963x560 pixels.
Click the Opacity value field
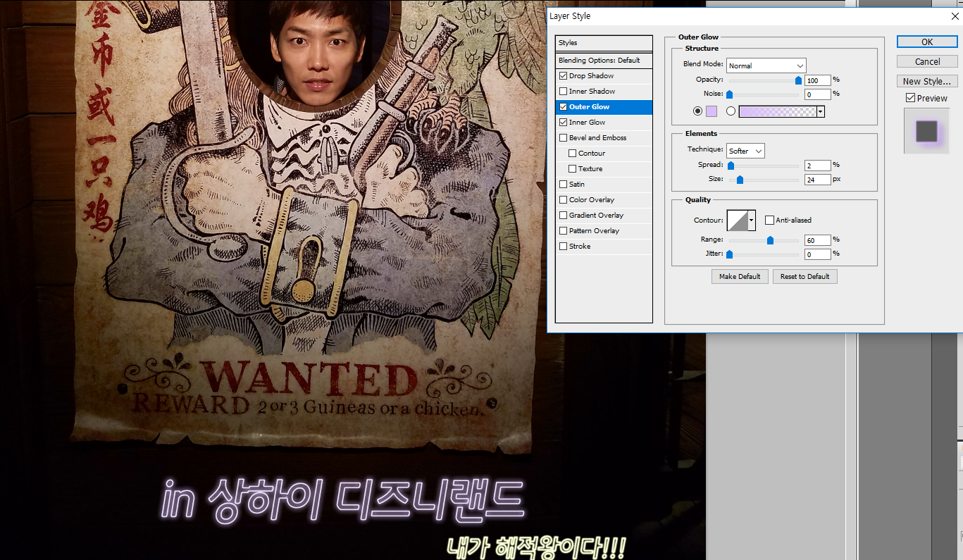pyautogui.click(x=817, y=80)
